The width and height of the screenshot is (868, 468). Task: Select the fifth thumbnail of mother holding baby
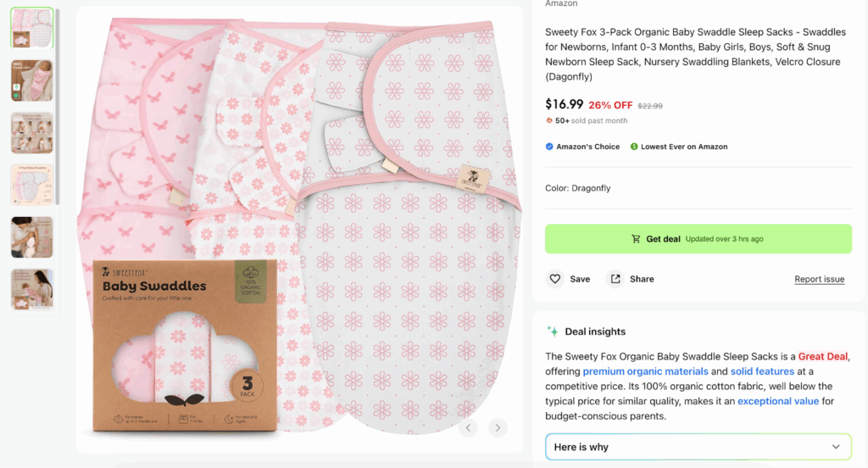[x=31, y=237]
